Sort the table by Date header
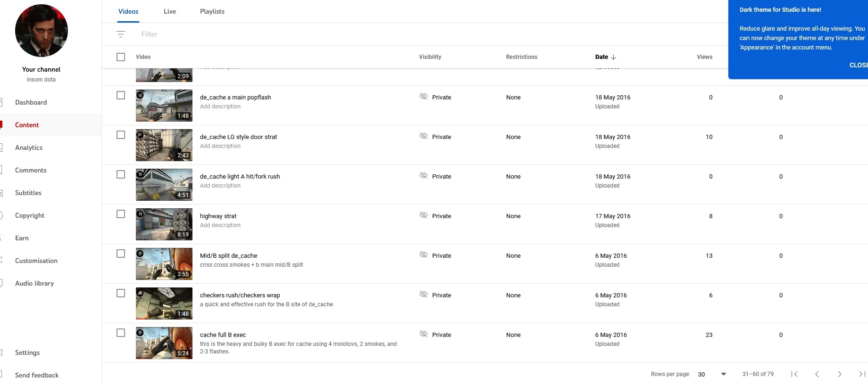 tap(601, 57)
